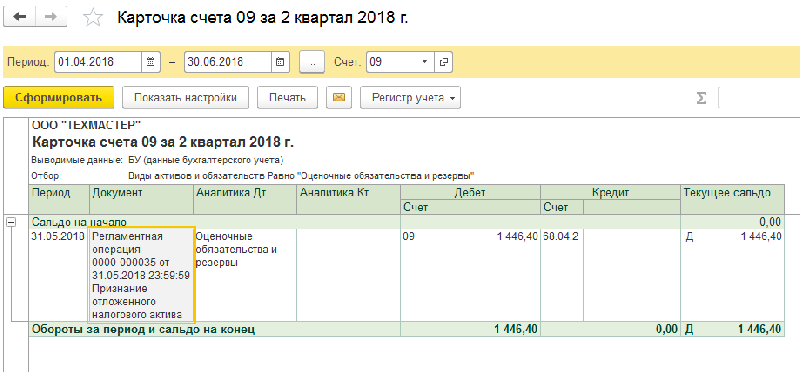Click the Сальдо на начало row
This screenshot has width=800, height=372.
407,221
